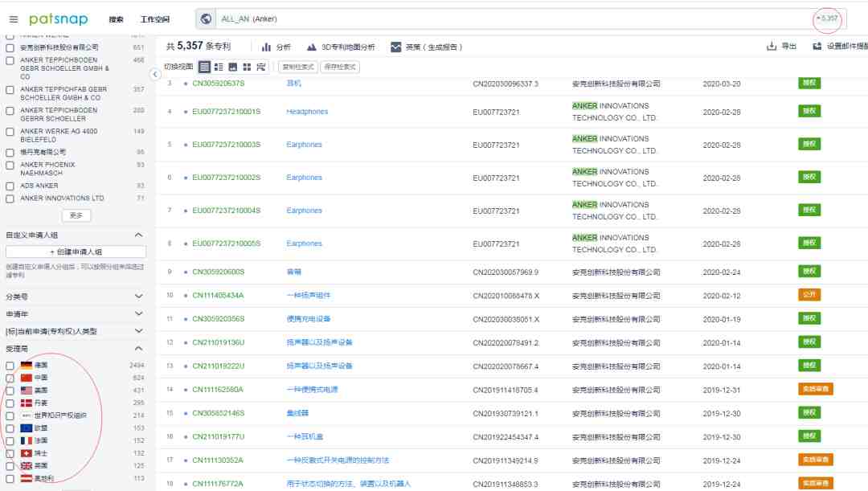Screen dimensions: 868x491
Task: Click the Swiss flag in 受理局 list
Action: click(27, 453)
